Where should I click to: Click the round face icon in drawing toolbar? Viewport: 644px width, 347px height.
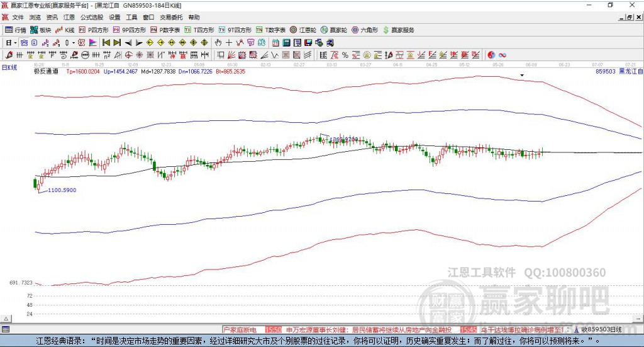[x=85, y=55]
